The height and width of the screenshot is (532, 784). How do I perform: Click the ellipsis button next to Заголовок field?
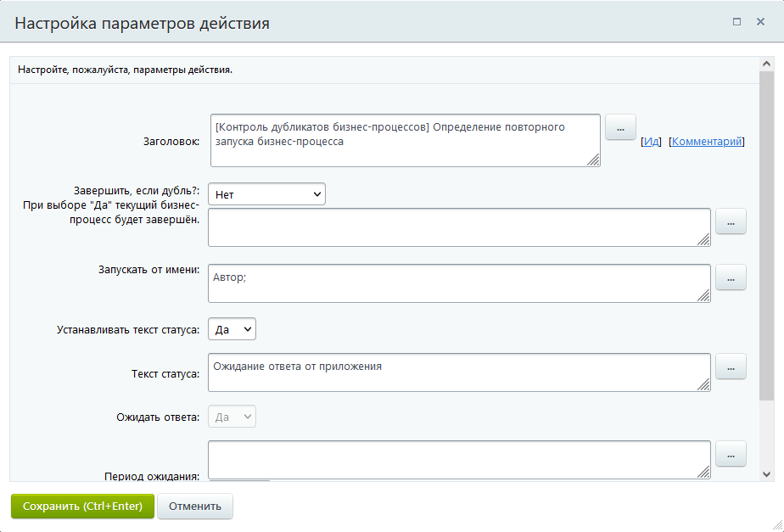click(620, 128)
